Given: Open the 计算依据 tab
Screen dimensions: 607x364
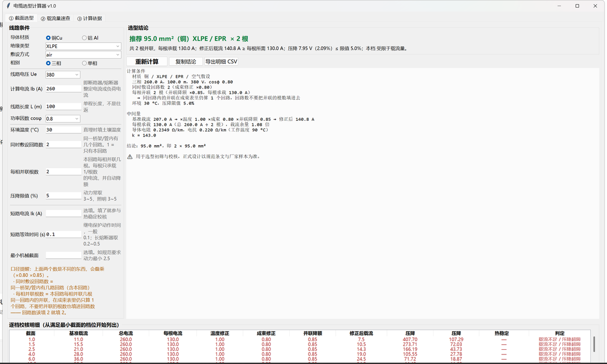Looking at the screenshot, I should [90, 18].
